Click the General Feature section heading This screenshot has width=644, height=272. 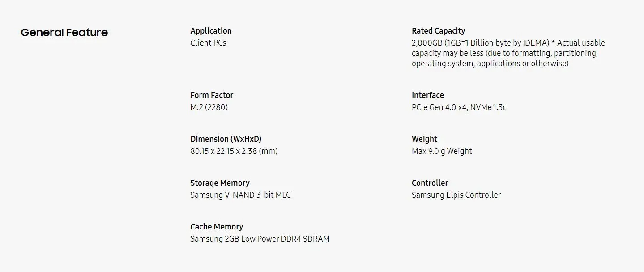pyautogui.click(x=64, y=33)
